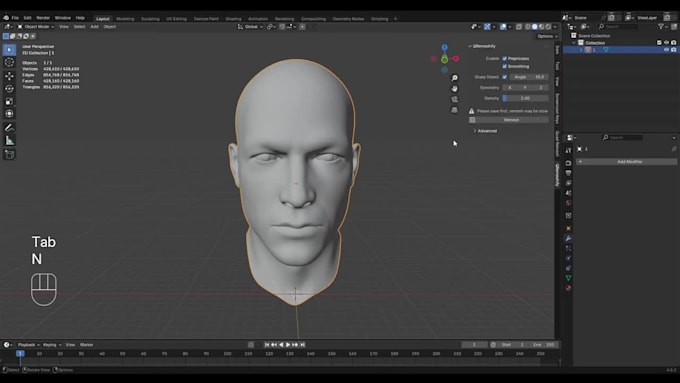Switch to the UV Editing workspace tab
Viewport: 680px width, 383px height.
point(176,19)
